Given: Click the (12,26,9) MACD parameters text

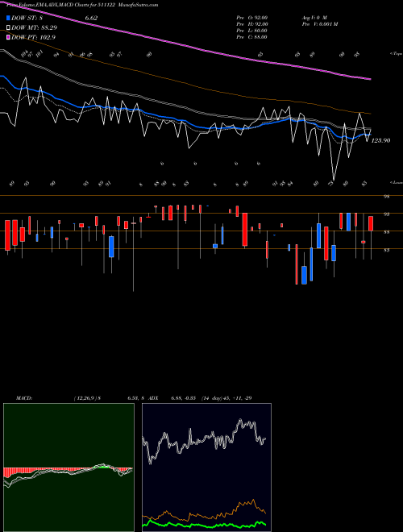Looking at the screenshot, I should [x=85, y=398].
